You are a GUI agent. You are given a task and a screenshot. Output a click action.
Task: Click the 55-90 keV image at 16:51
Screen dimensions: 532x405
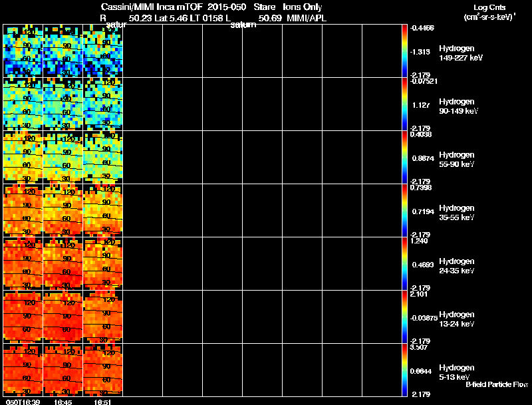pyautogui.click(x=103, y=157)
